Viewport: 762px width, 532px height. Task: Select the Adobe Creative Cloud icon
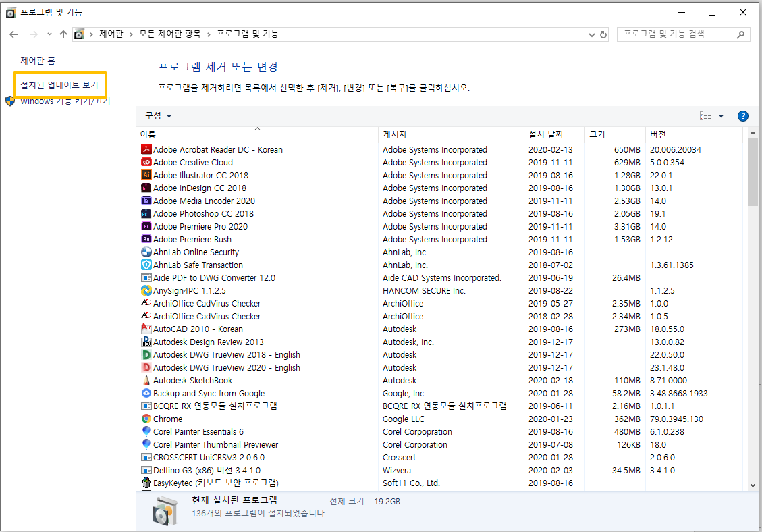(x=146, y=162)
